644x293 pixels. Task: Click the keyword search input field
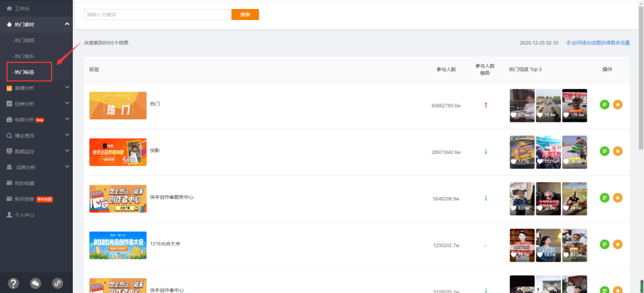point(158,14)
